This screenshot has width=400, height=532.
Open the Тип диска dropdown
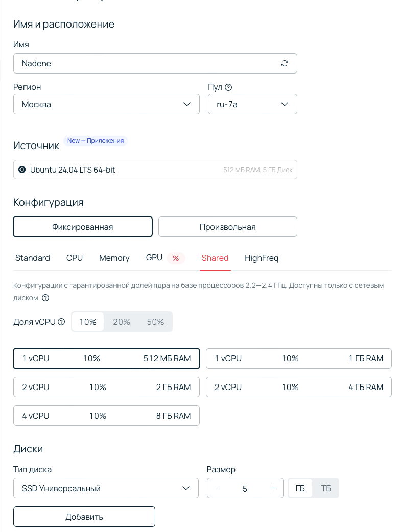106,488
